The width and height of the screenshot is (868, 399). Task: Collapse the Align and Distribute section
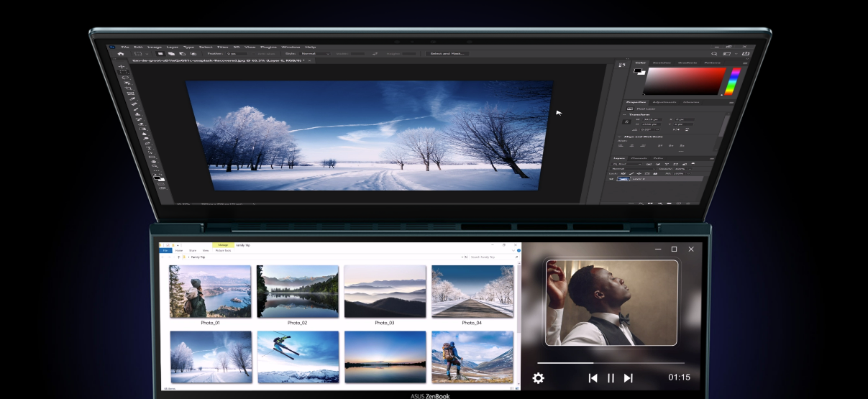(x=621, y=136)
